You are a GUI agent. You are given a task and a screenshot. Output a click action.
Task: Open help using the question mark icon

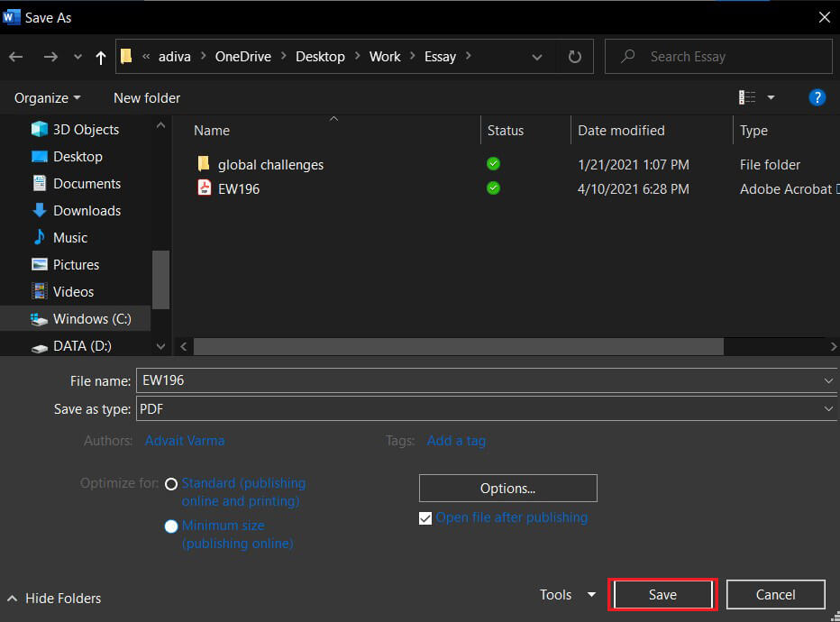tap(817, 97)
